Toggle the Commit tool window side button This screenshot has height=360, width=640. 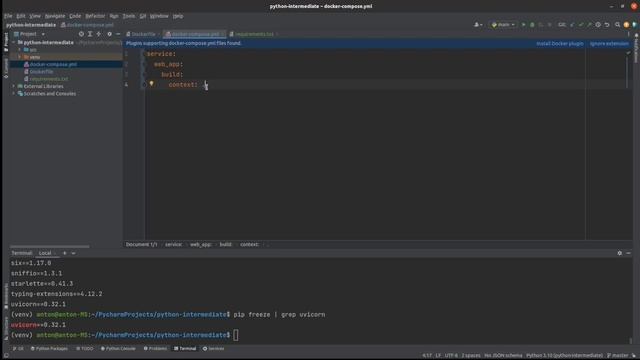pos(6,68)
